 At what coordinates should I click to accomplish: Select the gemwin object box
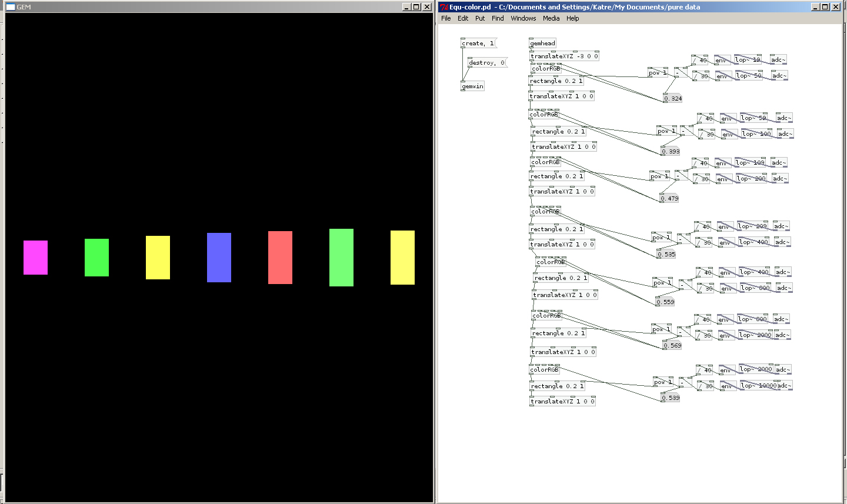pyautogui.click(x=472, y=86)
